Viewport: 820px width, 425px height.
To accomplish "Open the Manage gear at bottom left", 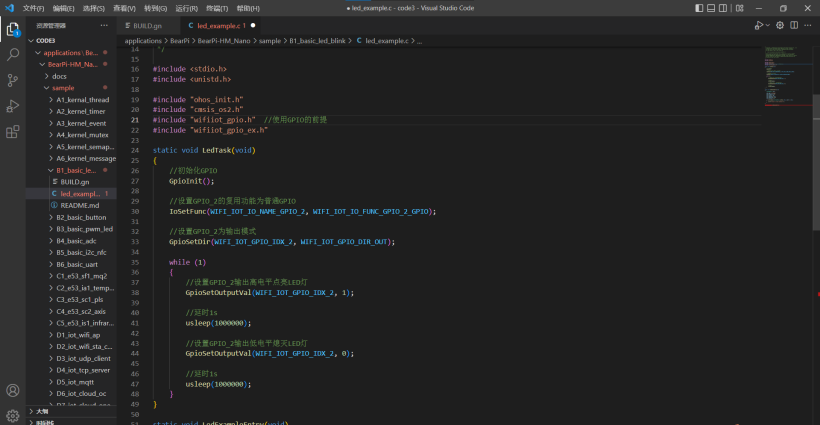I will 13,415.
